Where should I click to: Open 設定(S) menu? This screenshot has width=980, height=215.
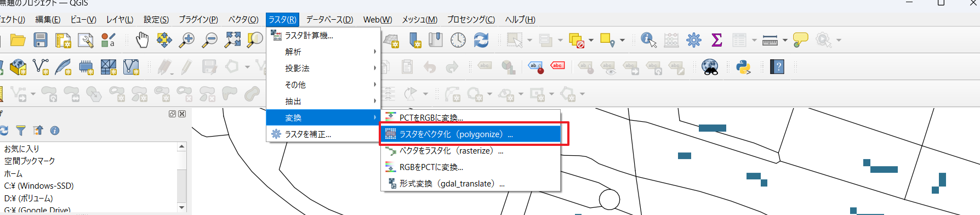[x=156, y=19]
